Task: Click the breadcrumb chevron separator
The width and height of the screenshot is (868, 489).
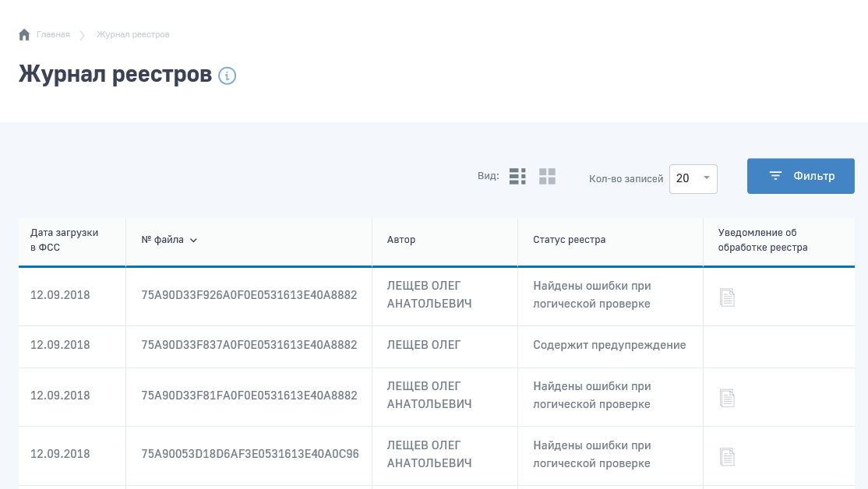Action: point(83,35)
